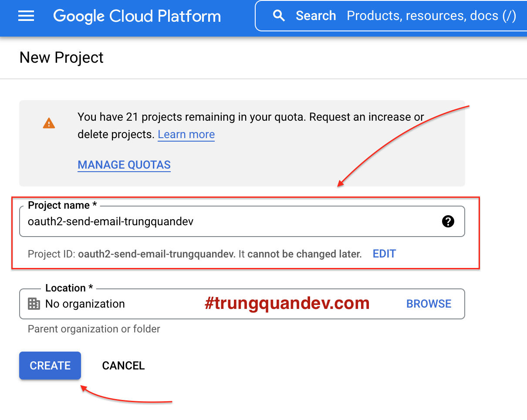This screenshot has width=527, height=420.
Task: Click the No organization location field
Action: click(x=85, y=304)
